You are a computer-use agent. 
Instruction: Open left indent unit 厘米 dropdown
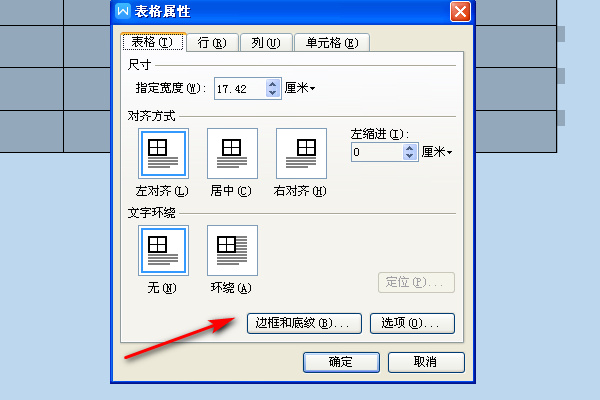[x=437, y=152]
